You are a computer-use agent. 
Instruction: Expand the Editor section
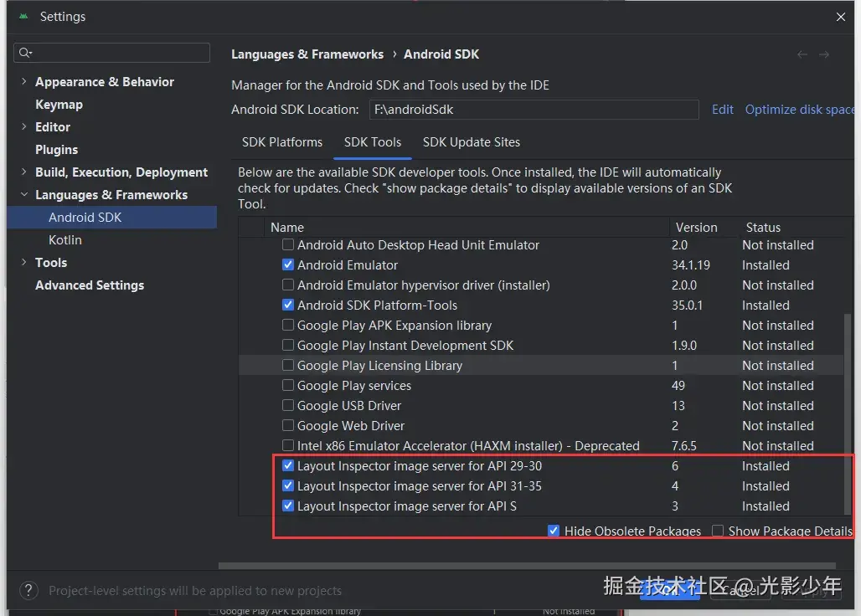(23, 126)
